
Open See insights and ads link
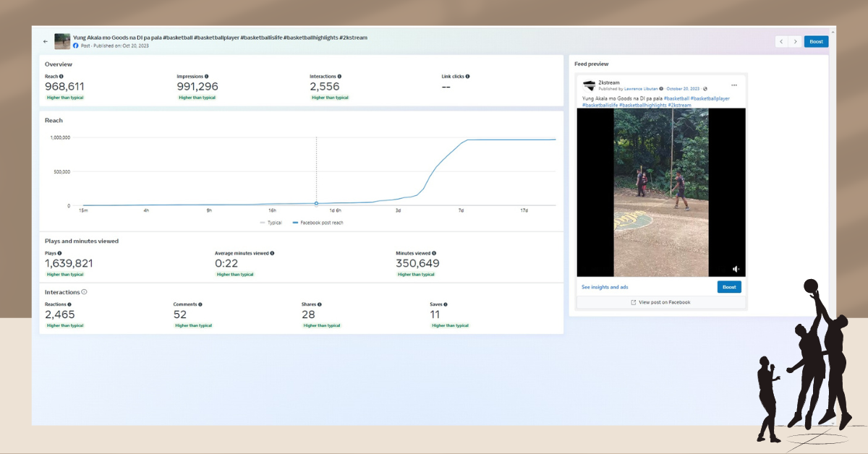click(605, 287)
